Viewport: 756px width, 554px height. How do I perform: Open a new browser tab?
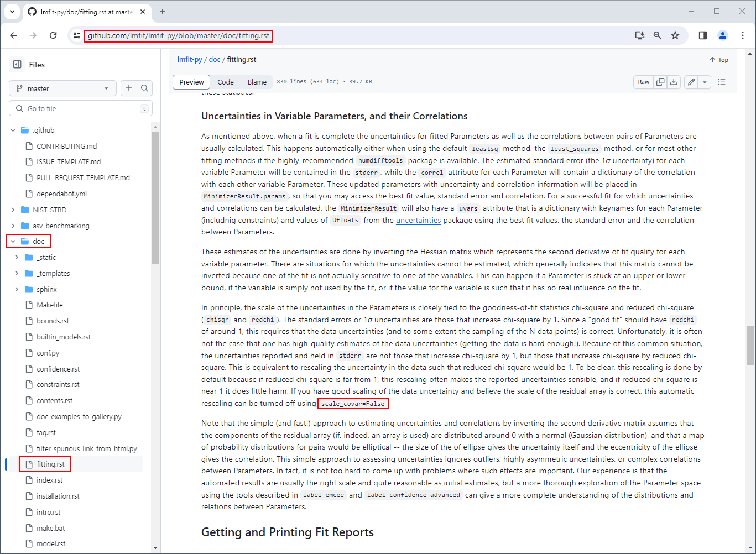tap(163, 12)
